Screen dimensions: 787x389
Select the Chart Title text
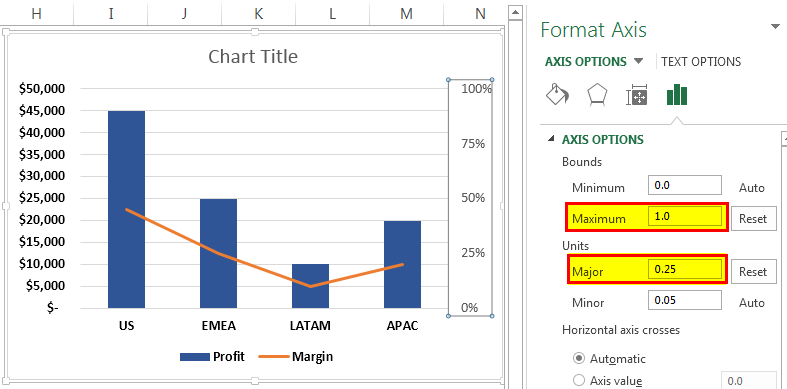253,56
